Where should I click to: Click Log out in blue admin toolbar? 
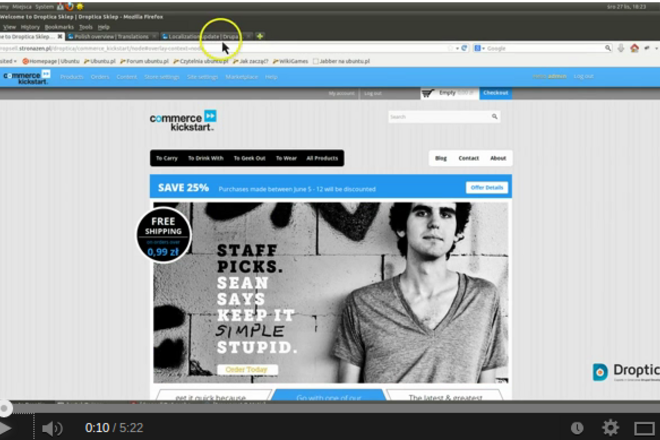click(583, 76)
